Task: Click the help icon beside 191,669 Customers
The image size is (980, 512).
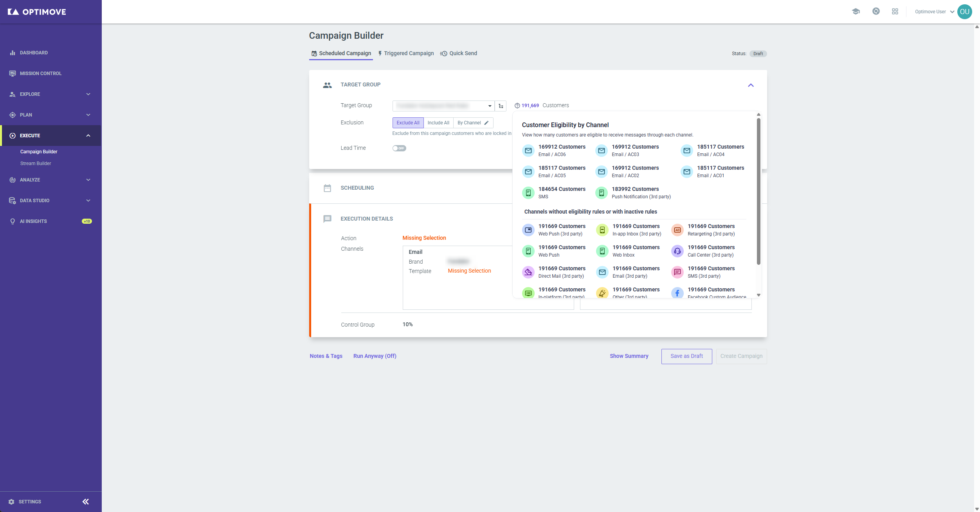Action: tap(517, 106)
